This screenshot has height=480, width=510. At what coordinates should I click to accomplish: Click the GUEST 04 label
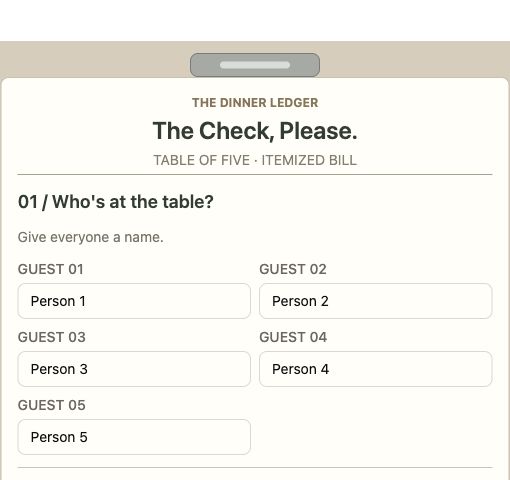point(293,337)
